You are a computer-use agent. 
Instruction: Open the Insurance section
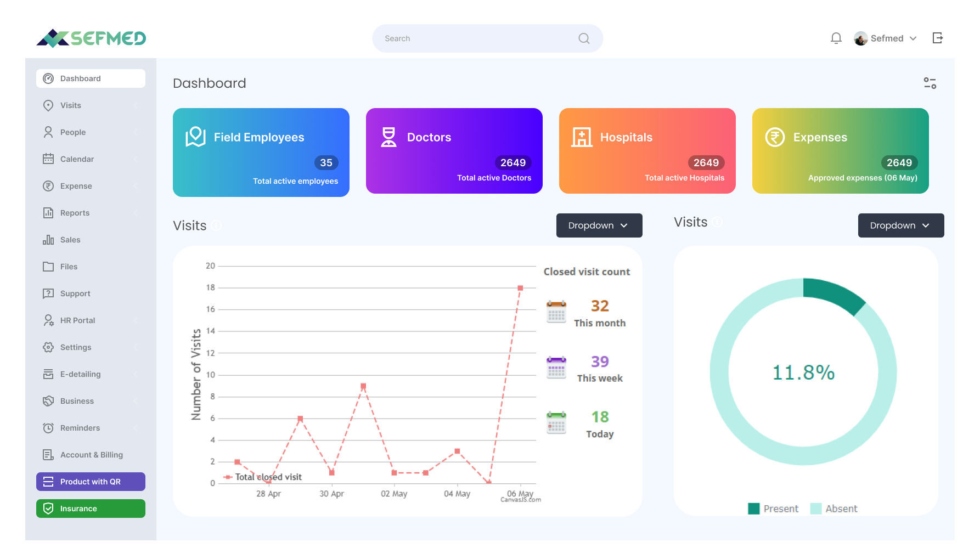coord(90,509)
